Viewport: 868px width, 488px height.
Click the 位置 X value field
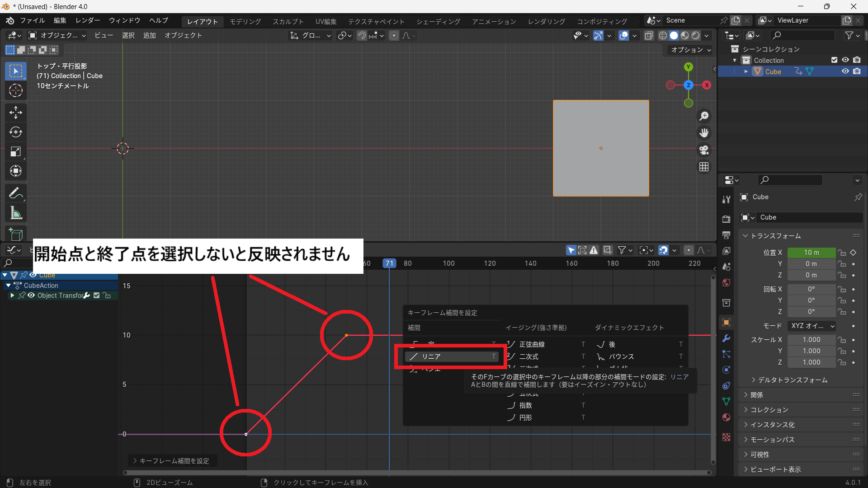[811, 253]
